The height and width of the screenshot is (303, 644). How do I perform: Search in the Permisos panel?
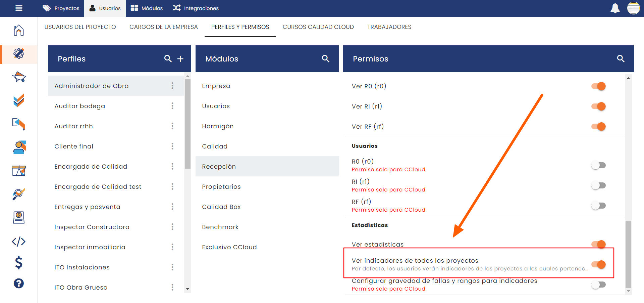point(621,59)
